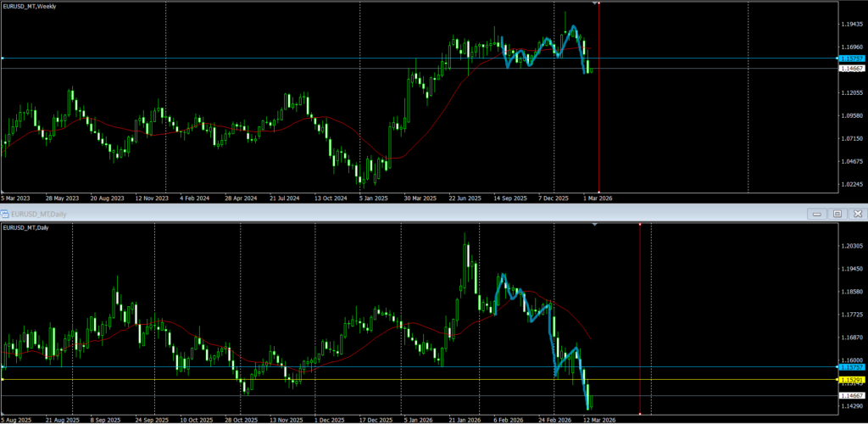Viewport: 868px width, 424px height.
Task: Click top anchor of red vertical line, Weekly chart
Action: pyautogui.click(x=599, y=3)
